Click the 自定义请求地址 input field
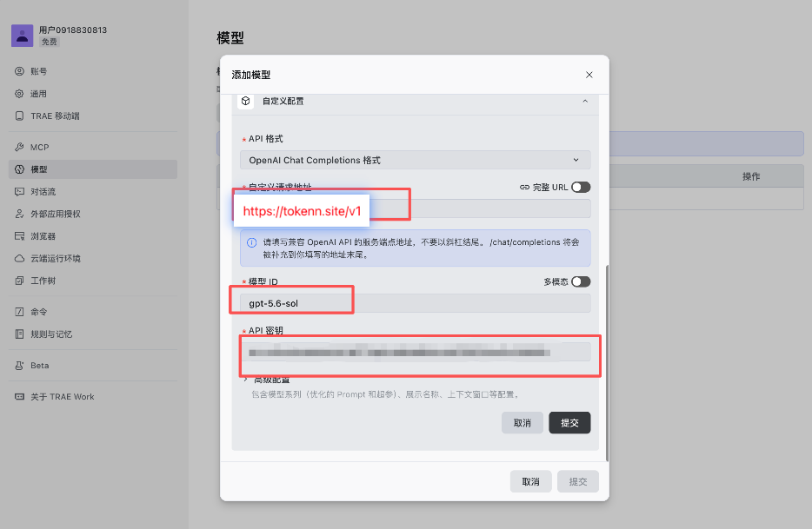The height and width of the screenshot is (529, 812). tap(415, 208)
